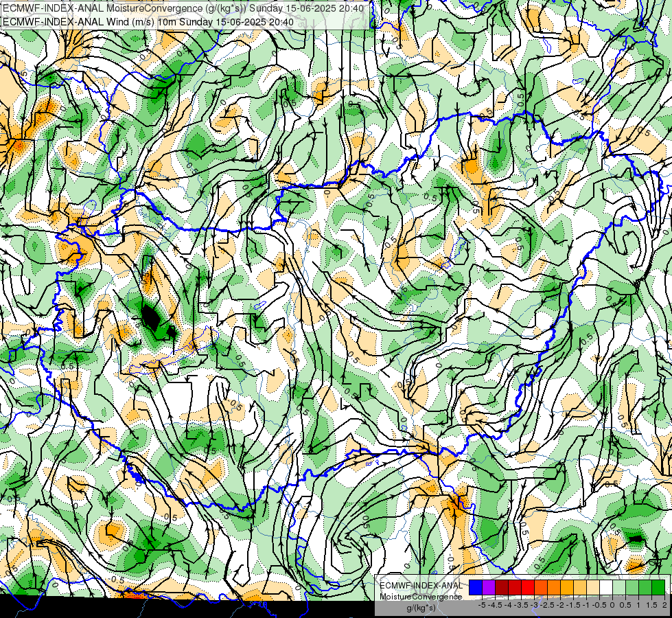Pick the light green swatch between 0.5 and 1
This screenshot has height=618, width=672.
632,588
